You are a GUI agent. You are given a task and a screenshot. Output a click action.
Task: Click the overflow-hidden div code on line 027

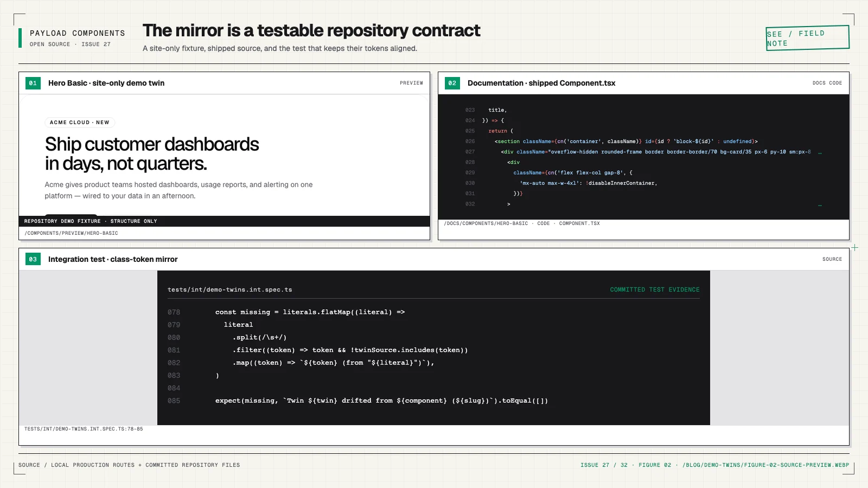coord(656,152)
